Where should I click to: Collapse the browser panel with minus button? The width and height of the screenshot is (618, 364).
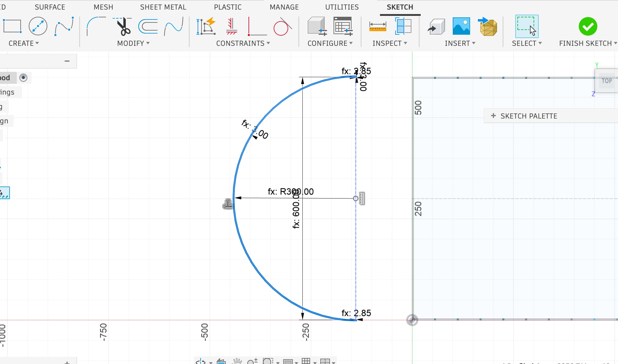[67, 61]
